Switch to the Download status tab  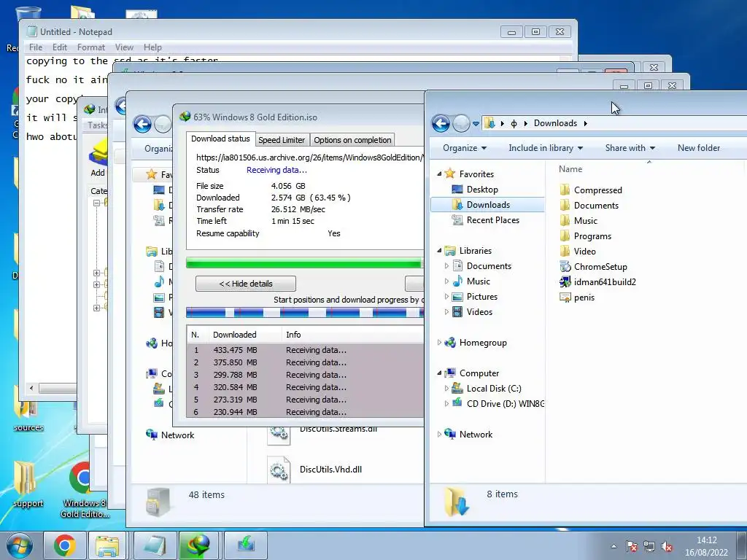coord(220,139)
